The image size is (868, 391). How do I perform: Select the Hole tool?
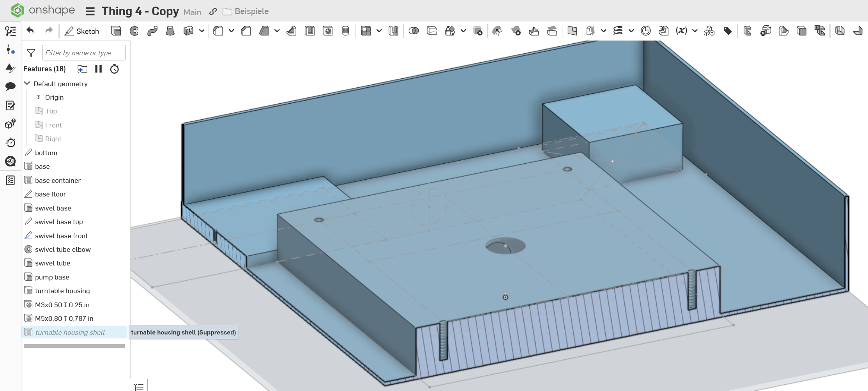click(x=328, y=31)
